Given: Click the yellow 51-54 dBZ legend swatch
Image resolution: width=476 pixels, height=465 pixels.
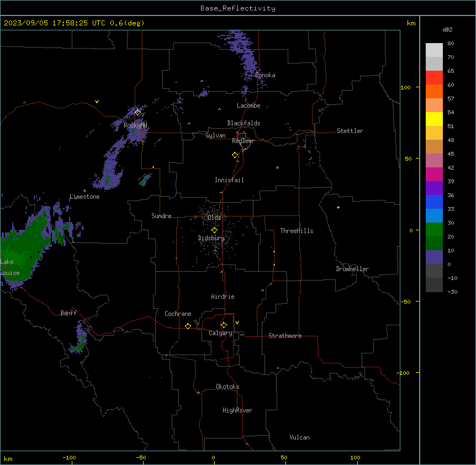Looking at the screenshot, I should tap(434, 119).
